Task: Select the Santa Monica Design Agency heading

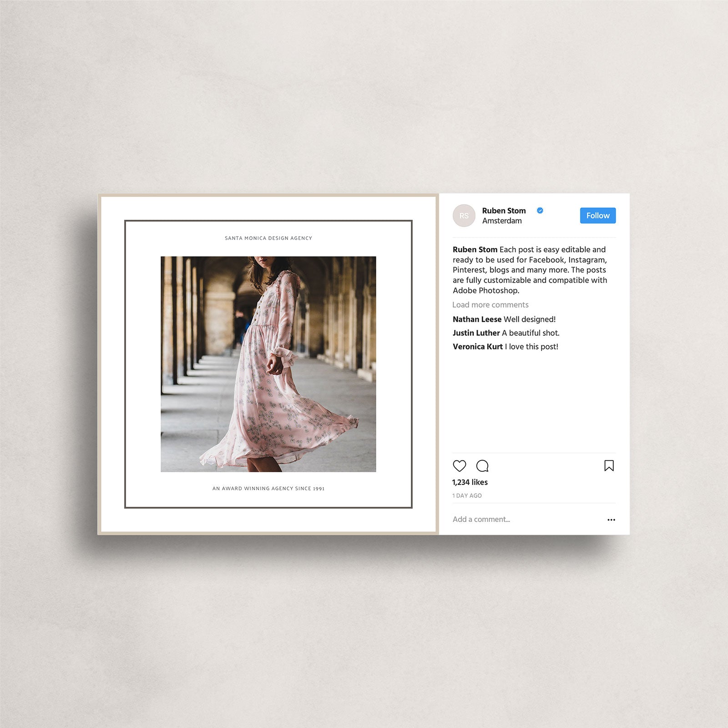Action: click(268, 238)
